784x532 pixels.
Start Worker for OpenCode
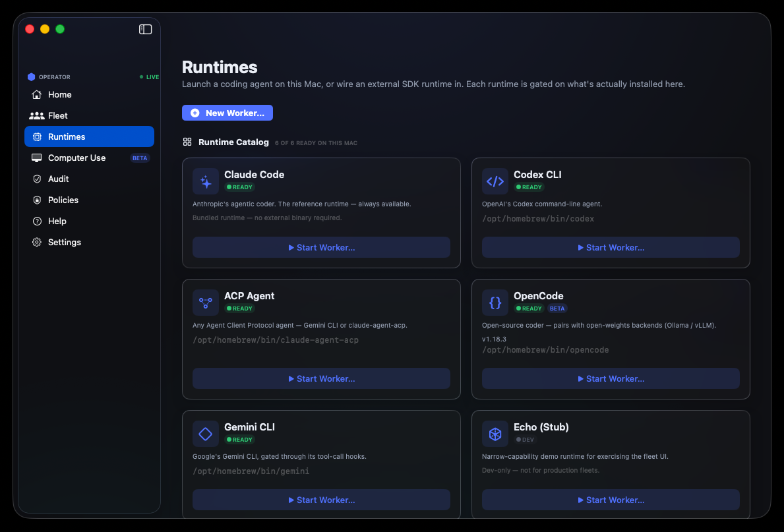[611, 378]
